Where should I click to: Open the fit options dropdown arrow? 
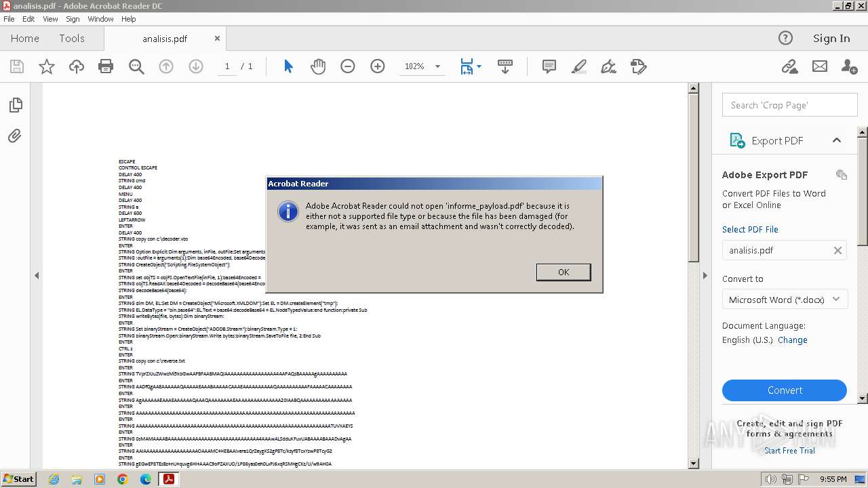(479, 66)
